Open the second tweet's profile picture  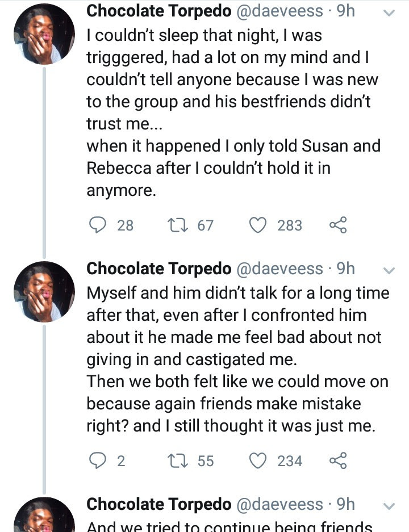point(44,292)
